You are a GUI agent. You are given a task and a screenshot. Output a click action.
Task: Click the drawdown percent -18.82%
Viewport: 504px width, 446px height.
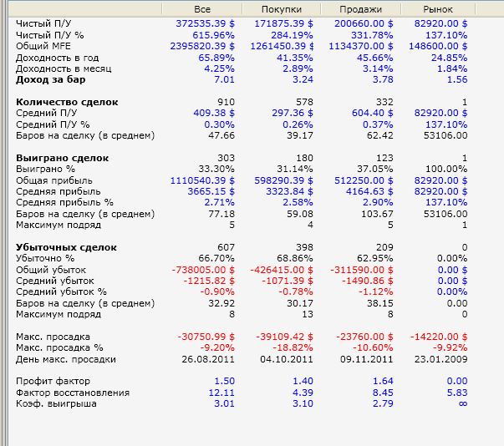coord(293,347)
